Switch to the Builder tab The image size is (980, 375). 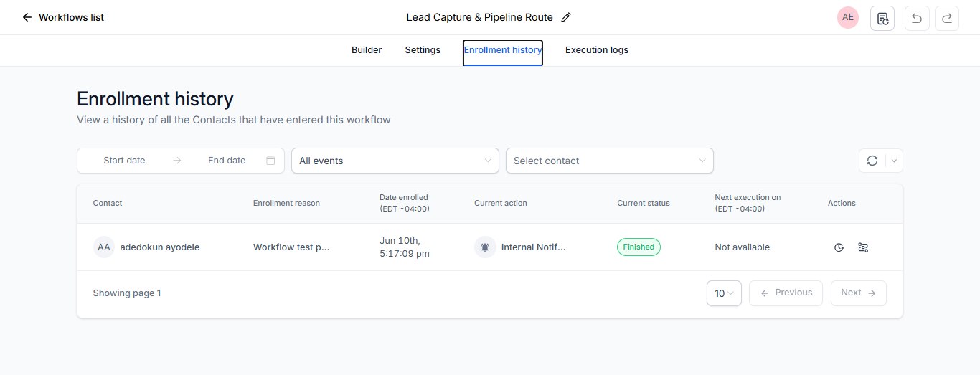(367, 50)
